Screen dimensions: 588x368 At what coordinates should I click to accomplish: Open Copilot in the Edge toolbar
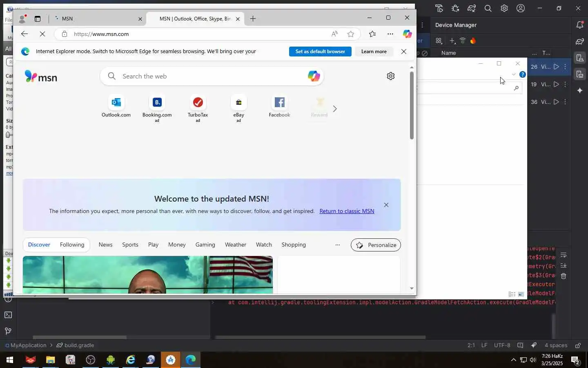407,34
